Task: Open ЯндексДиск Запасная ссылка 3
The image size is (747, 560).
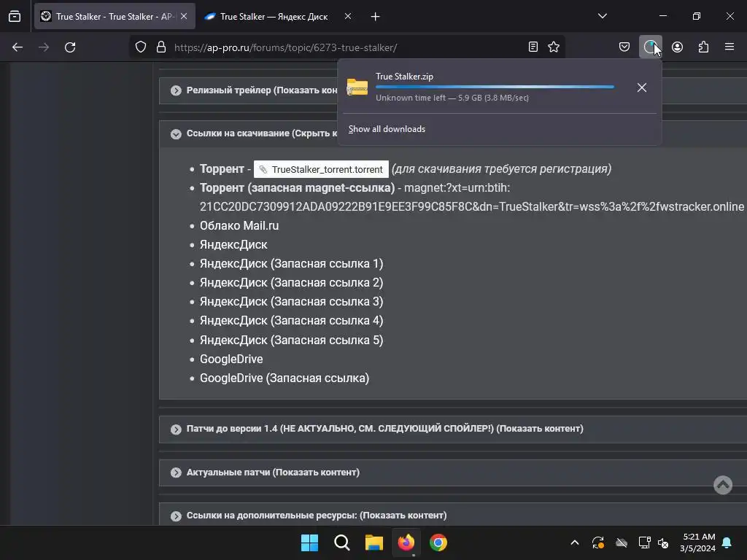Action: (x=292, y=302)
